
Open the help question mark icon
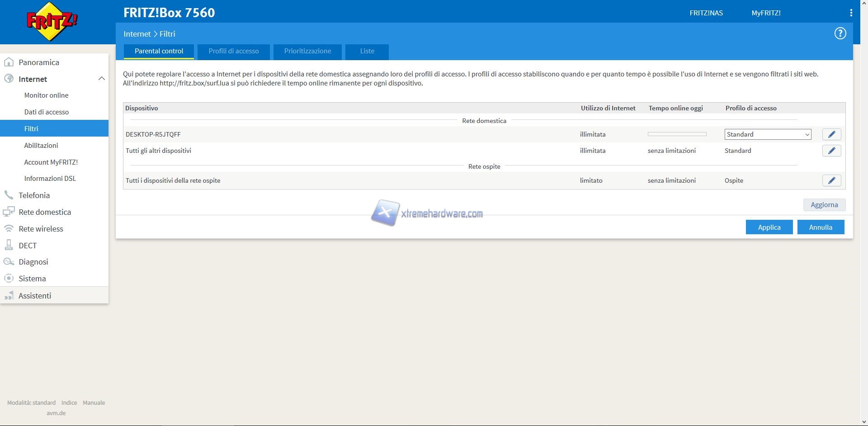pos(840,33)
